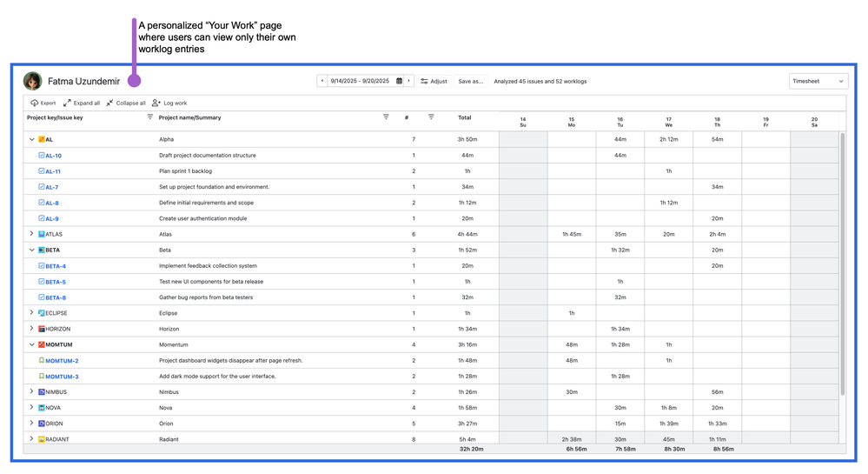The height and width of the screenshot is (474, 868).
Task: Click the HORIZON project icon
Action: coord(42,329)
